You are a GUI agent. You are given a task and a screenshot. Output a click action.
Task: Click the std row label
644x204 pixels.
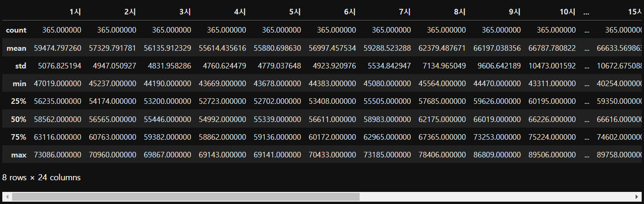[20, 66]
